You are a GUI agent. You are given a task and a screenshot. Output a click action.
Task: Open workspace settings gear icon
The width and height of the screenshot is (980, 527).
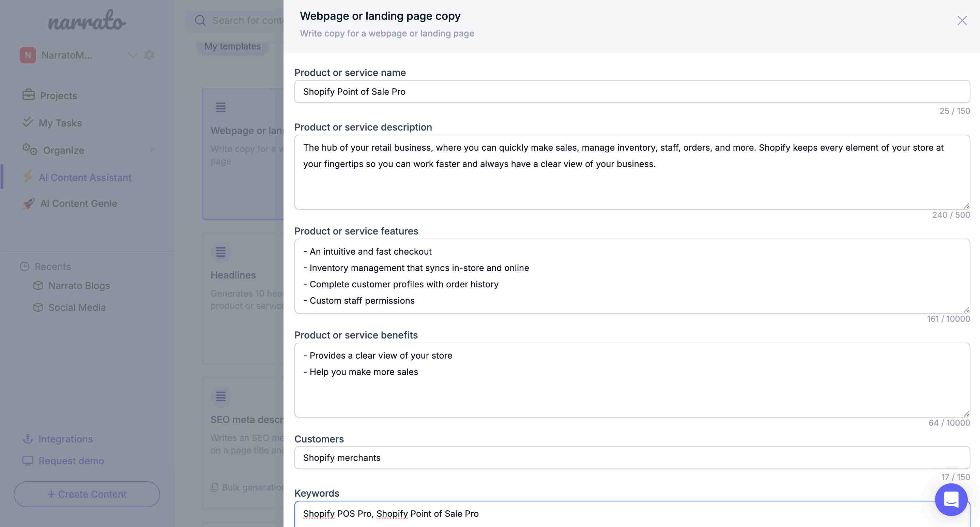click(x=150, y=55)
